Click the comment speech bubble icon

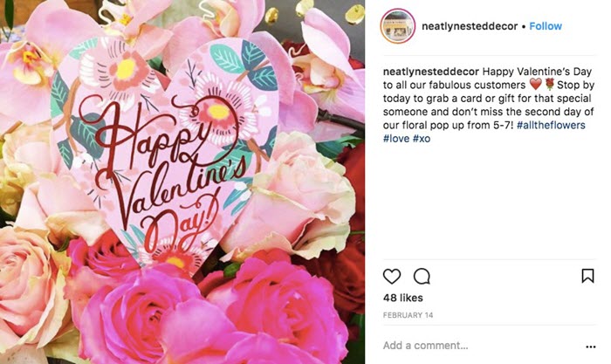tap(422, 277)
